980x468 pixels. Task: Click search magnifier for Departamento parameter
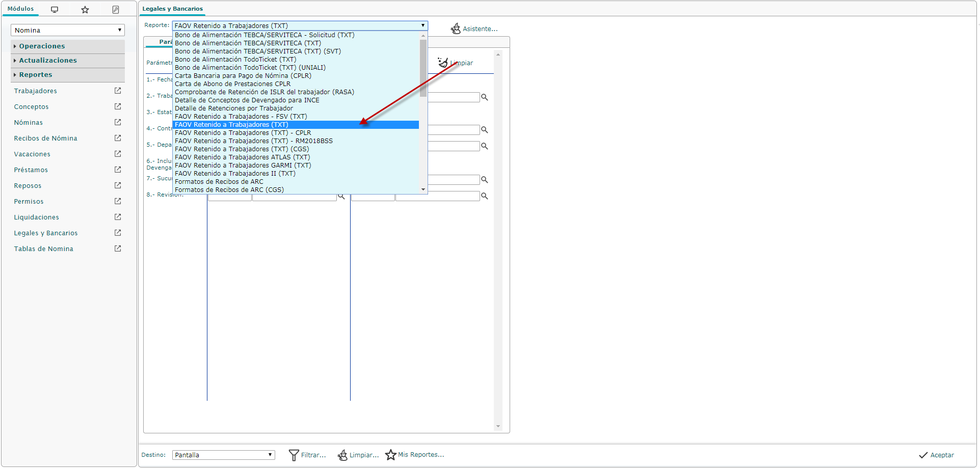coord(485,146)
